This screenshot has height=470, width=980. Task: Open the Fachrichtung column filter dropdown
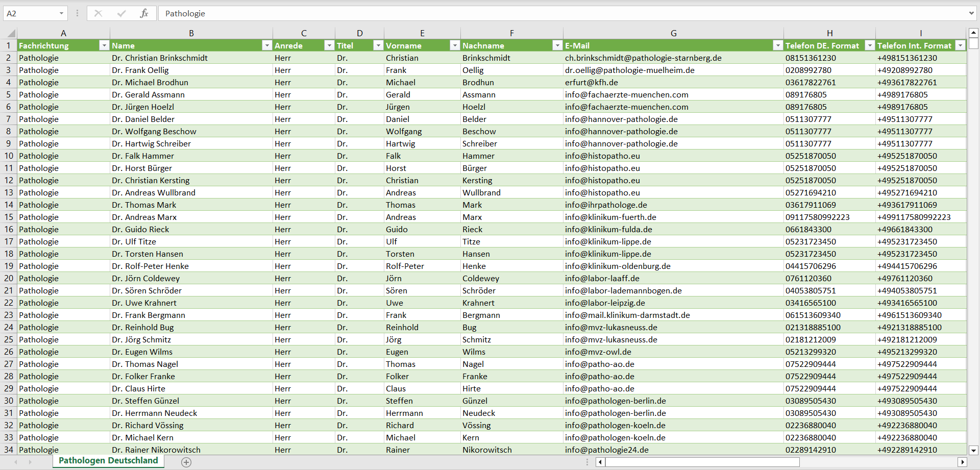coord(104,45)
